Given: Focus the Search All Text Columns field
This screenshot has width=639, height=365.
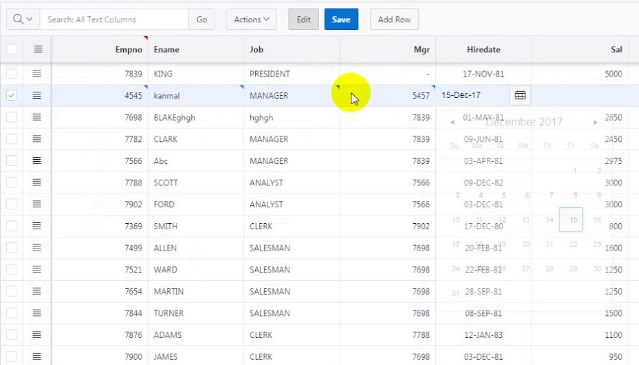Looking at the screenshot, I should (x=114, y=19).
